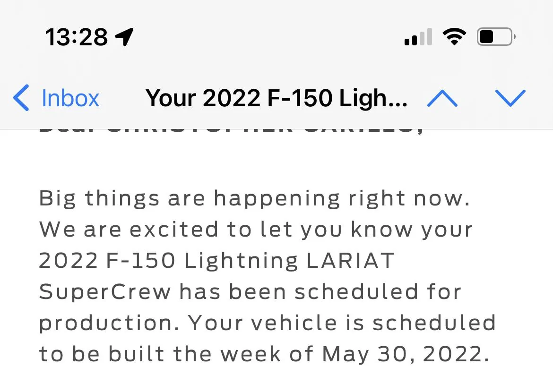Tap the text '2022 F-150 Lightning LARIAT'
This screenshot has width=553, height=392.
point(216,261)
